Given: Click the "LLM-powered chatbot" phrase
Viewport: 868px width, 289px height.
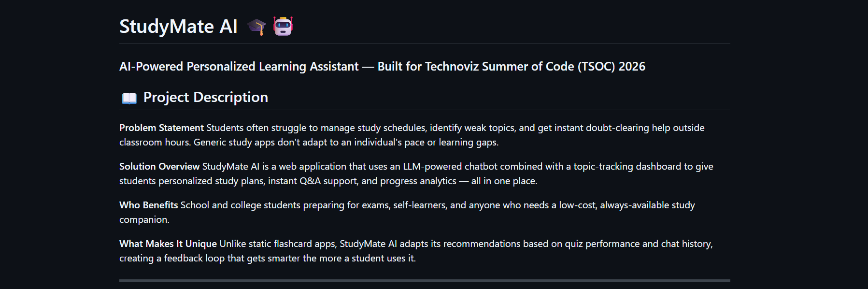Looking at the screenshot, I should [x=450, y=166].
